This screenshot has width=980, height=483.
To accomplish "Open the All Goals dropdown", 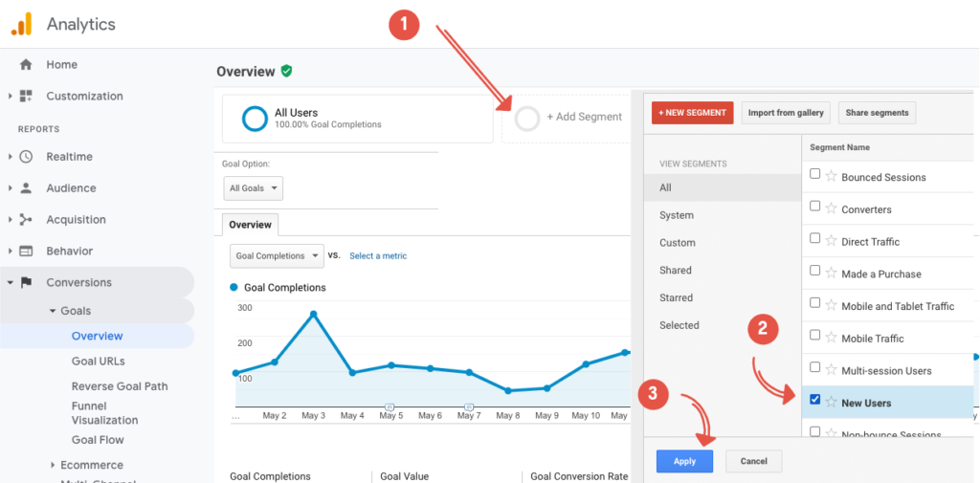I will tap(253, 188).
